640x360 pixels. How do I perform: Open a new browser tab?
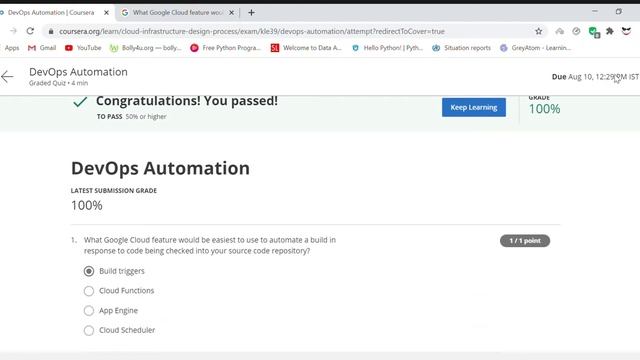(251, 13)
